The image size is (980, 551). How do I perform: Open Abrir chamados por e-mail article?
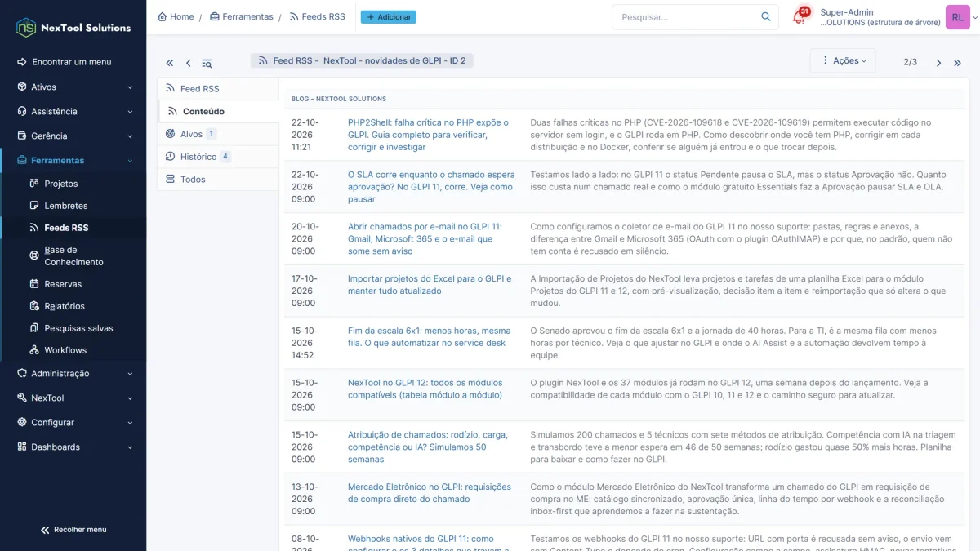[425, 239]
